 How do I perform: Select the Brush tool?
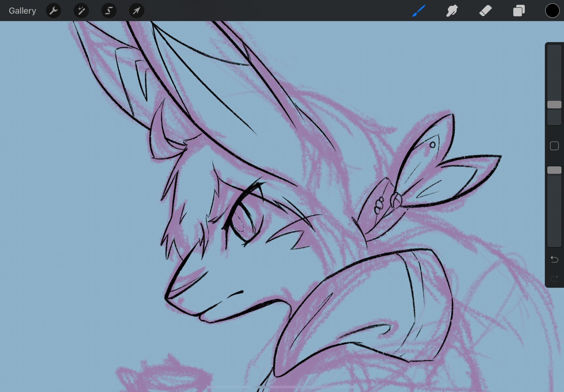[419, 11]
